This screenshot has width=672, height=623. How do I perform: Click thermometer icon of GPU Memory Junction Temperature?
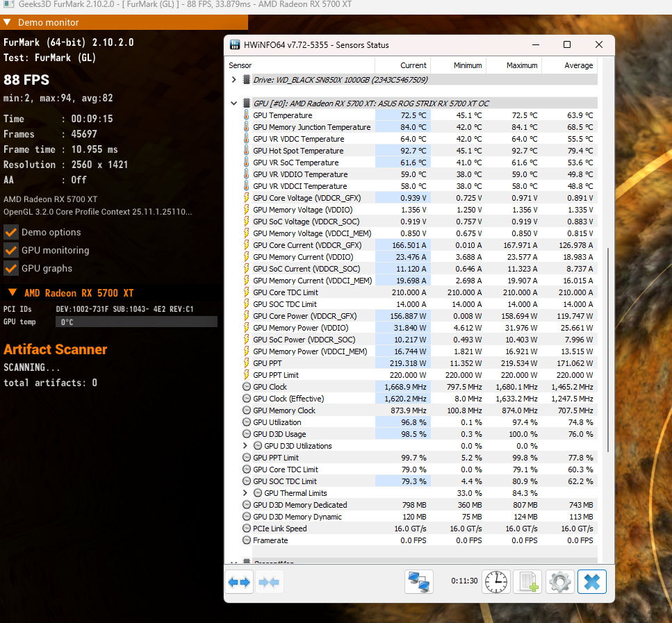click(x=247, y=127)
